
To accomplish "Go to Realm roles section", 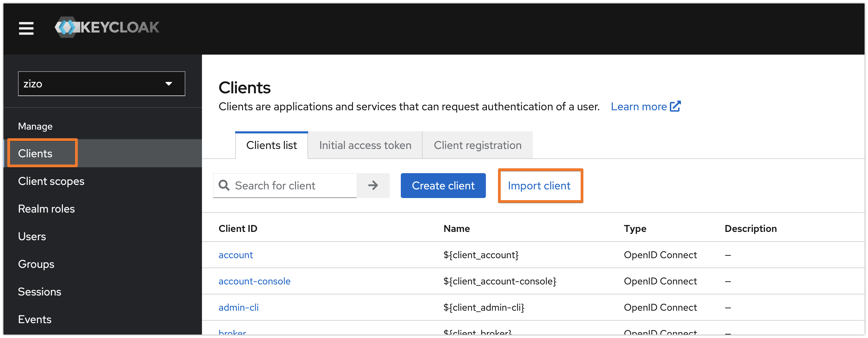I will [46, 209].
